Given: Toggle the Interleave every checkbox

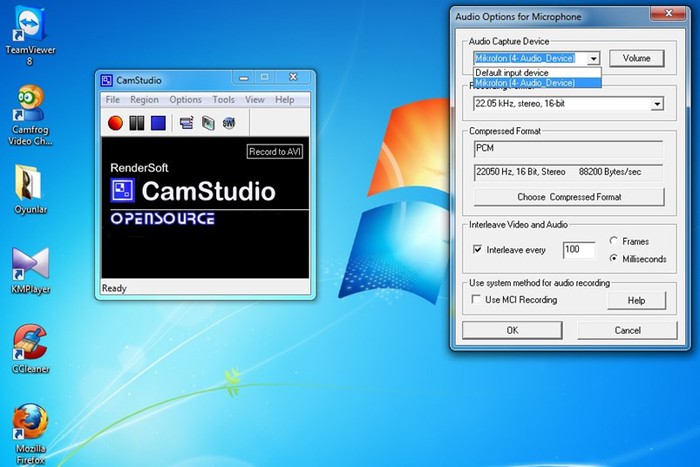Looking at the screenshot, I should coord(477,249).
